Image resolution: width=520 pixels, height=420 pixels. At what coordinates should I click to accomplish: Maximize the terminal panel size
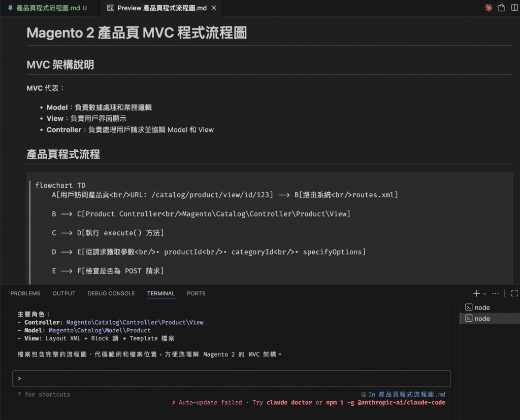pyautogui.click(x=514, y=294)
